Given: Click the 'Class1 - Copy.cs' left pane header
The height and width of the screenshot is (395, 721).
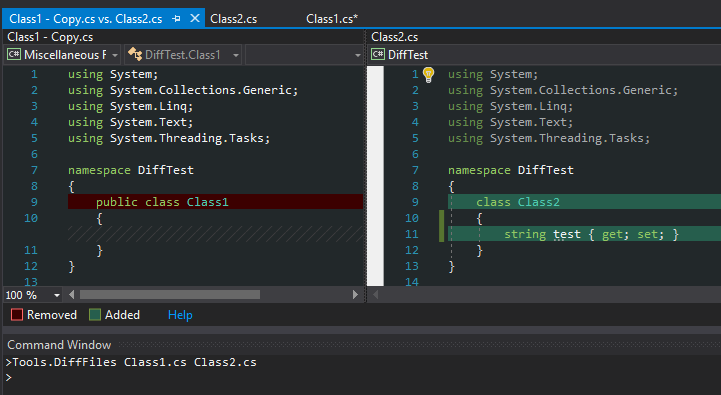Looking at the screenshot, I should point(50,37).
